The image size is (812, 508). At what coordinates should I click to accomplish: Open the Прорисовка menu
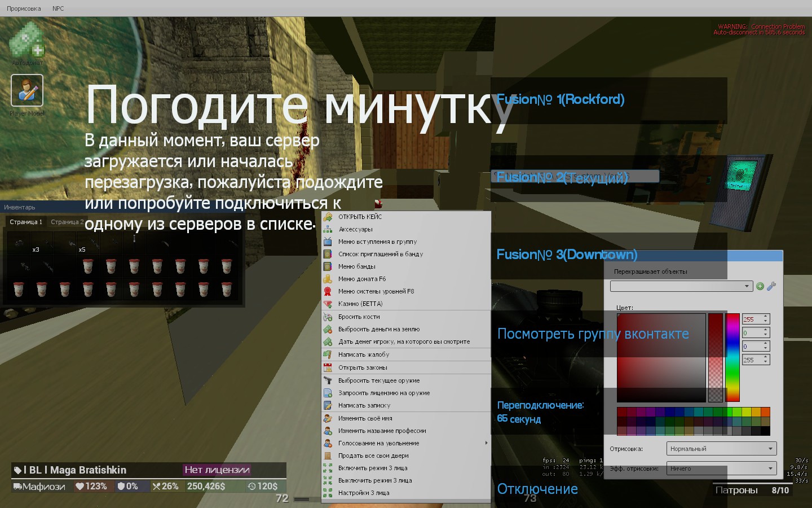[24, 8]
